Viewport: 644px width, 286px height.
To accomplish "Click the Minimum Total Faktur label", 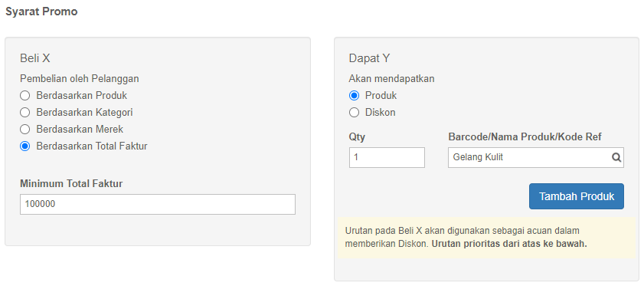I will click(71, 184).
